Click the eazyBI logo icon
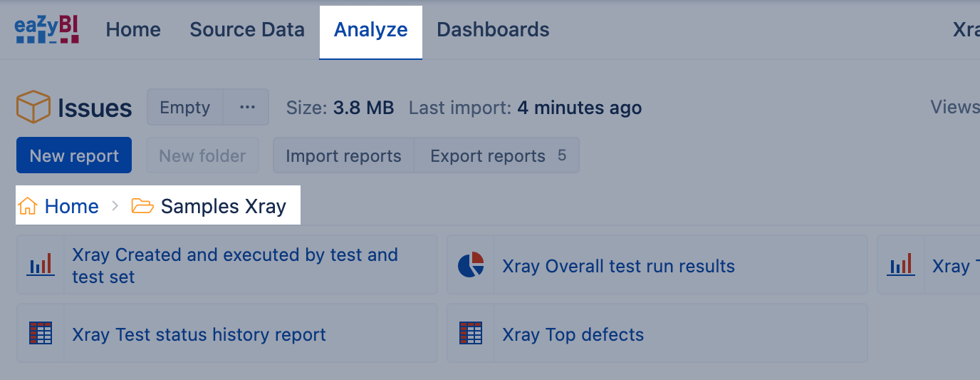980x380 pixels. pos(47,30)
